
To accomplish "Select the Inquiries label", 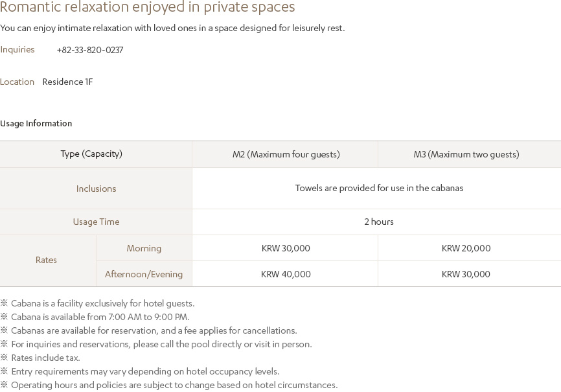I will [17, 49].
